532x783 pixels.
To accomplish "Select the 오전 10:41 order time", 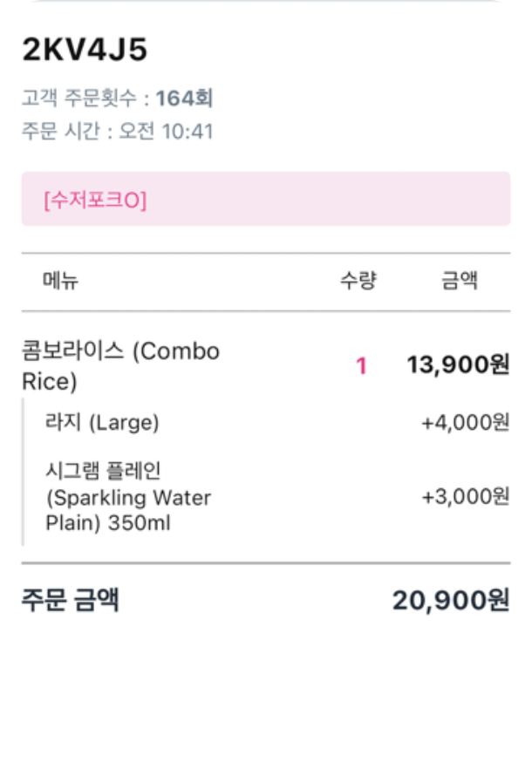I will coord(167,132).
